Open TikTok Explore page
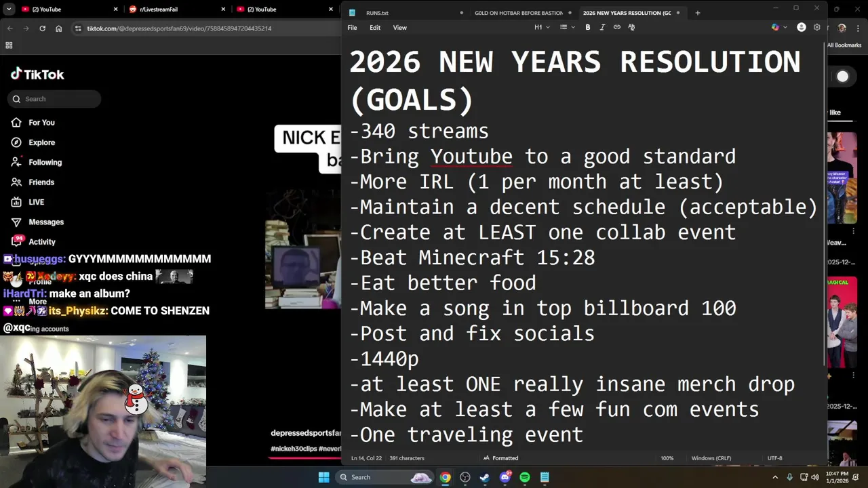The width and height of the screenshot is (868, 488). pyautogui.click(x=33, y=142)
